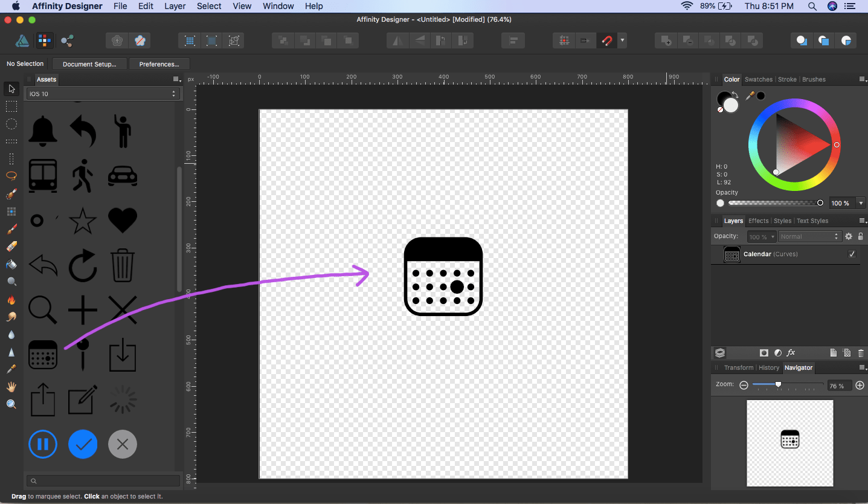The width and height of the screenshot is (868, 504).
Task: Swap the stroke and fill colors
Action: pos(735,95)
